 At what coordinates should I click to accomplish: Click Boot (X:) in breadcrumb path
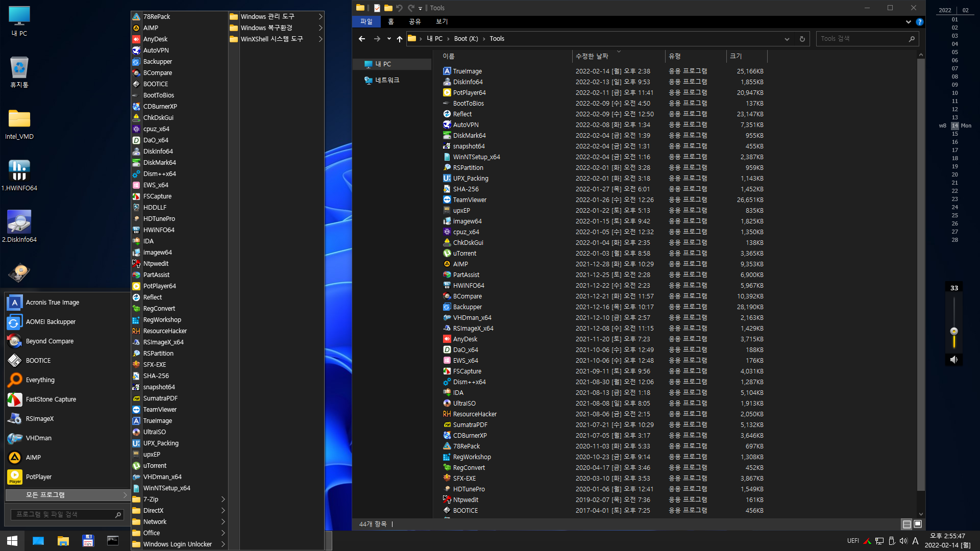[466, 39]
